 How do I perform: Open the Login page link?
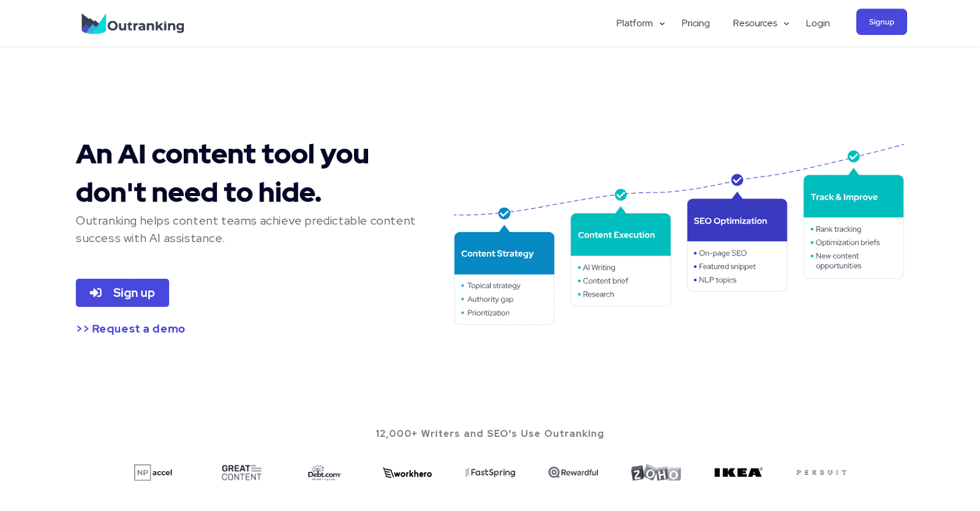(818, 23)
